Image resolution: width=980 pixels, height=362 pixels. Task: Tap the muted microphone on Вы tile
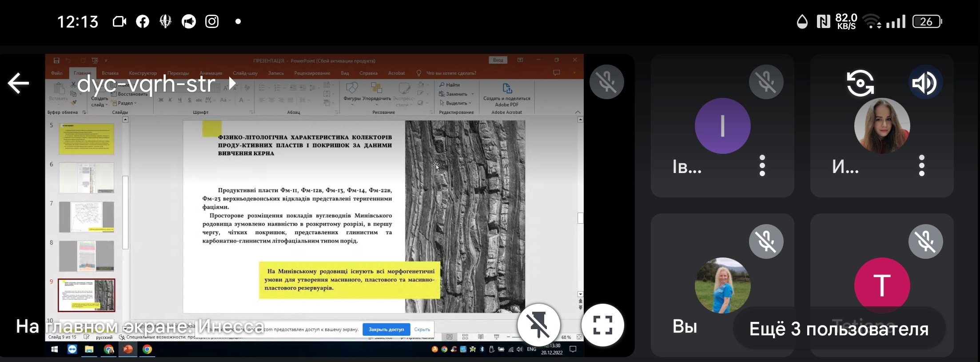(x=766, y=241)
